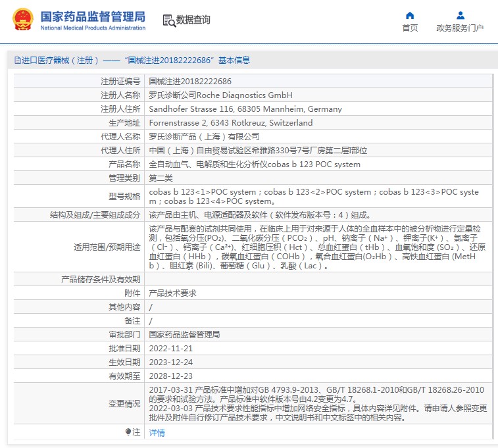Click the 生效日期 label
This screenshot has height=448, width=498.
point(124,362)
